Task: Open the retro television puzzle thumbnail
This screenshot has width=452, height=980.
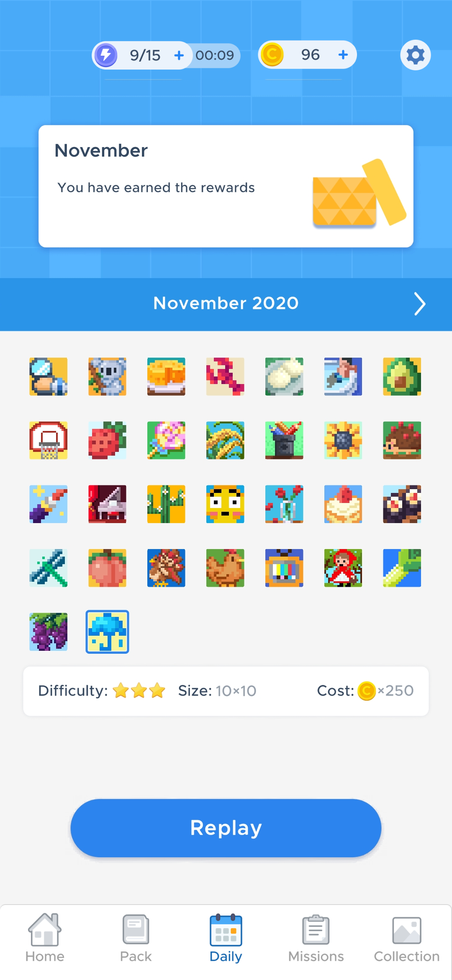Action: pos(284,568)
